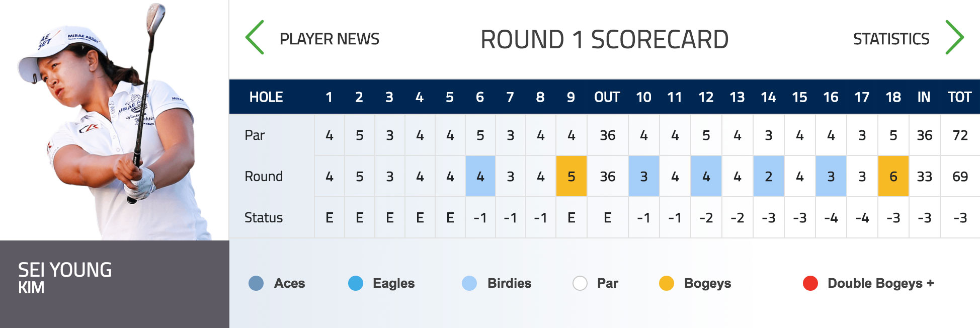Image resolution: width=980 pixels, height=328 pixels.
Task: Select the highlighted birdie on hole 6
Action: point(480,177)
